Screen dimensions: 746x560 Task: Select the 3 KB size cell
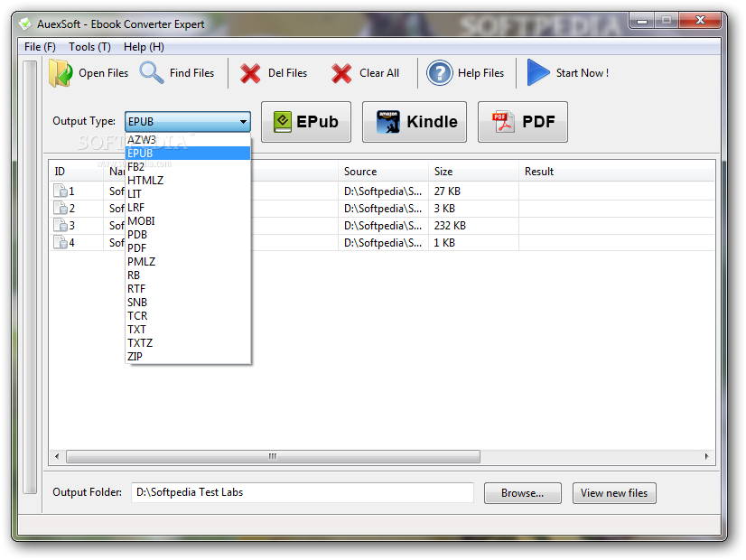[x=473, y=209]
